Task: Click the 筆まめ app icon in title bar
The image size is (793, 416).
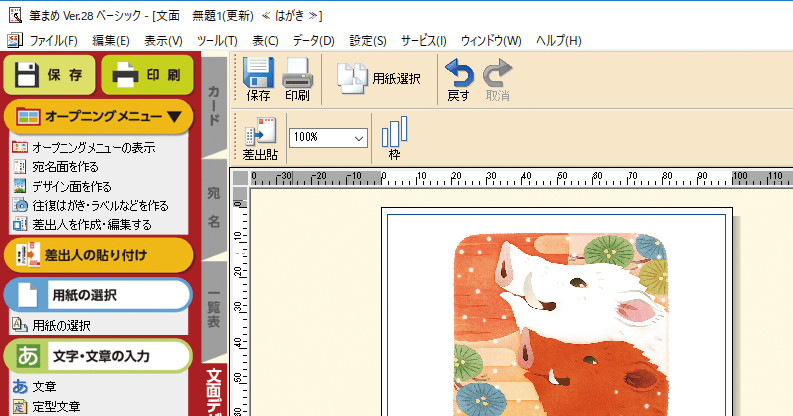Action: pos(15,15)
